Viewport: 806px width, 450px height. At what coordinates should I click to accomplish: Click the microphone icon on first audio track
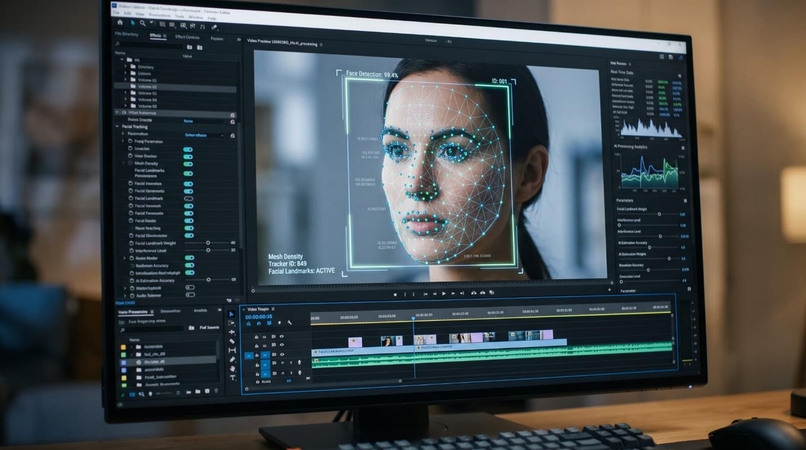(299, 363)
